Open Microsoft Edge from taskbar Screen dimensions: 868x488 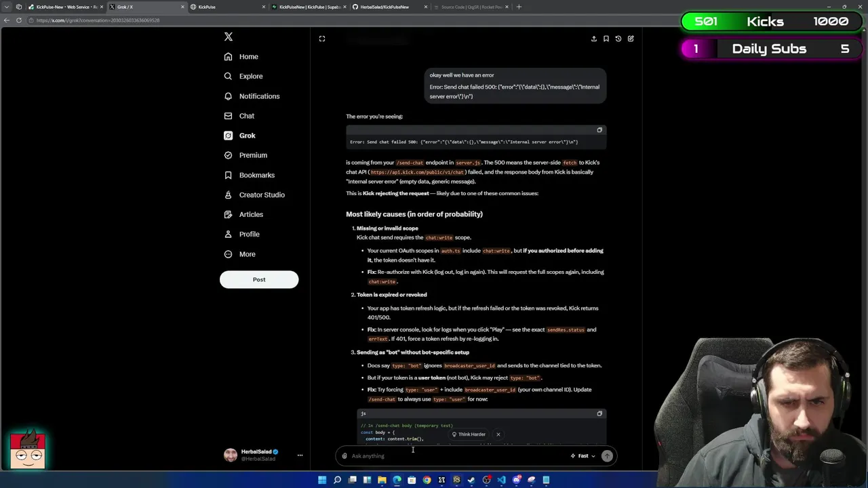point(397,480)
